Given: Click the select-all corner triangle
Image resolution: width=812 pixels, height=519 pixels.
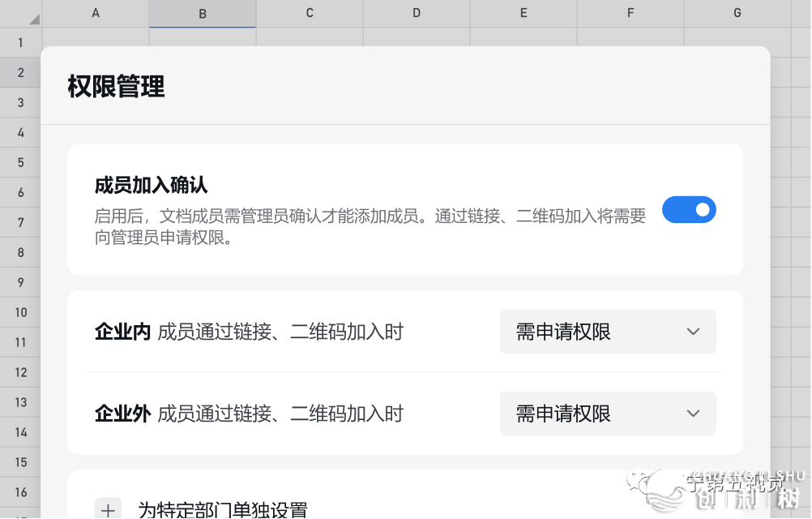Looking at the screenshot, I should [34, 19].
